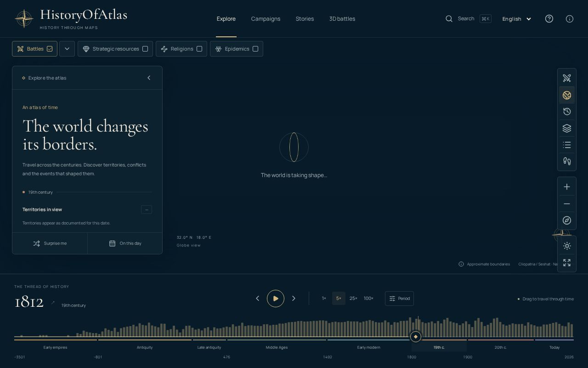Open the Campaigns tab
This screenshot has height=368, width=588.
coord(266,19)
